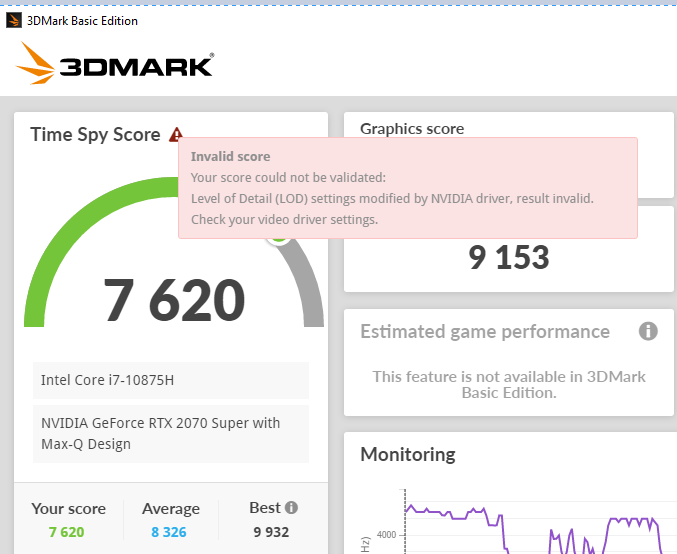Screen dimensions: 677x554
Task: Click the Estimated game performance title
Action: tap(485, 332)
